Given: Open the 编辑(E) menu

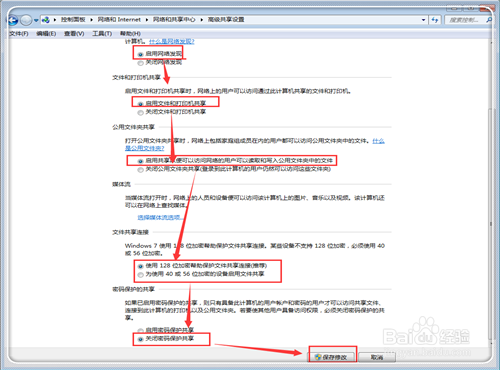Looking at the screenshot, I should 46,33.
